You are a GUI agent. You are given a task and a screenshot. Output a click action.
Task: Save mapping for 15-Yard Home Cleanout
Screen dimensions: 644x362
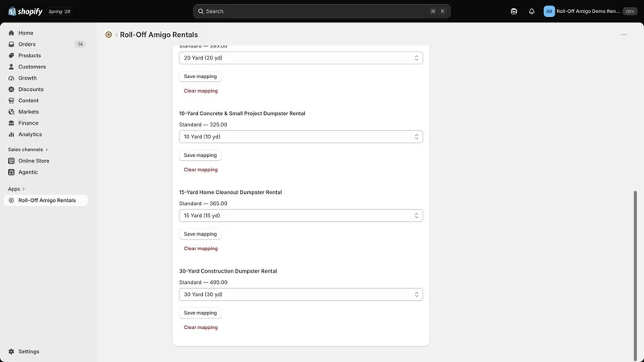click(200, 234)
